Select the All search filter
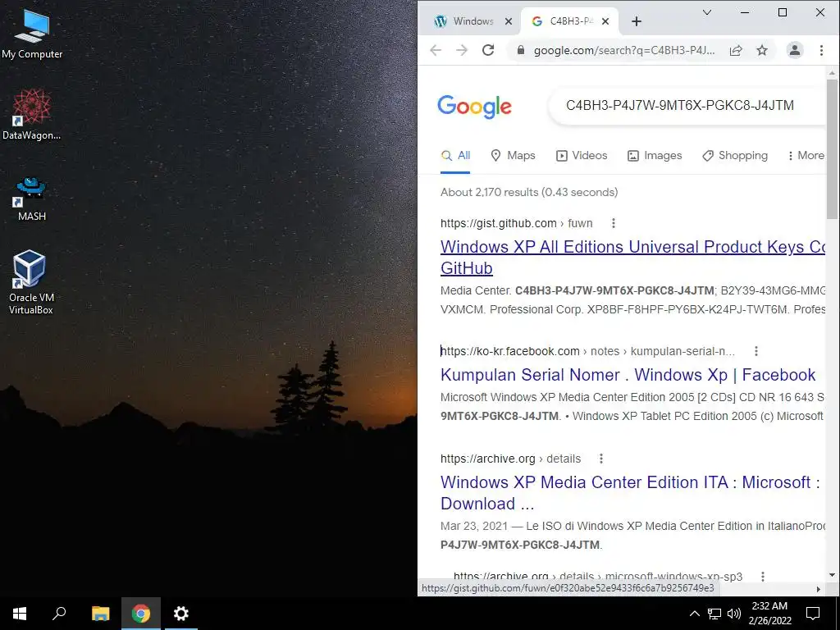Viewport: 840px width, 630px height. pos(455,155)
